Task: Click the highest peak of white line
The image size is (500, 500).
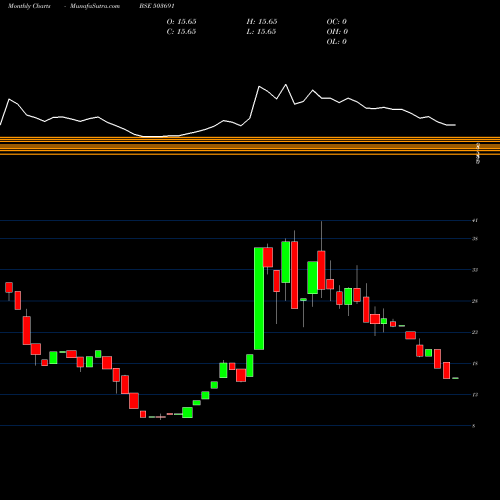Action: [286, 85]
